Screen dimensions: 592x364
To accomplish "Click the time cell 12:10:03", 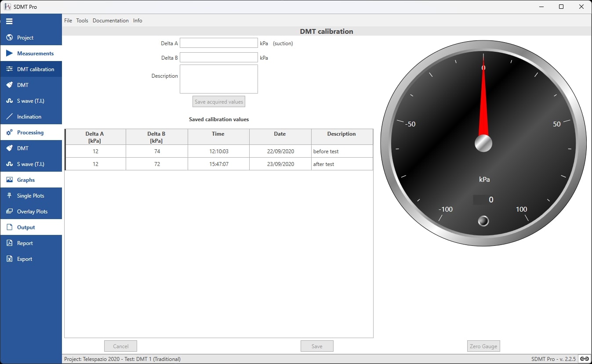I will [x=218, y=151].
